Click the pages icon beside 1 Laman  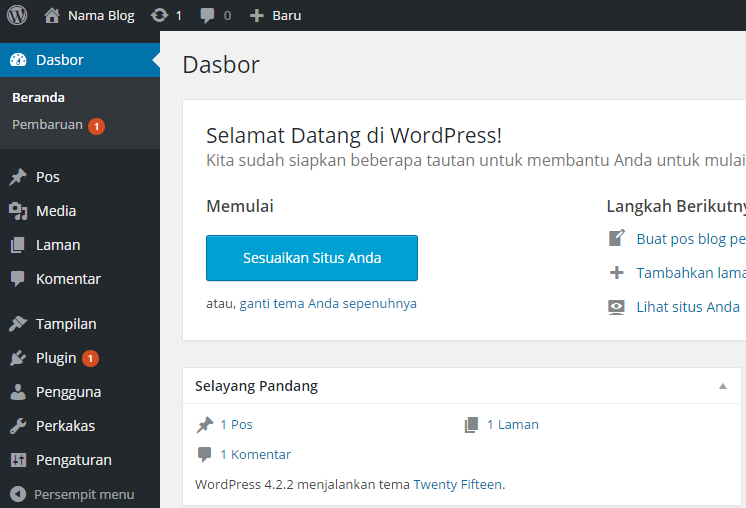471,425
